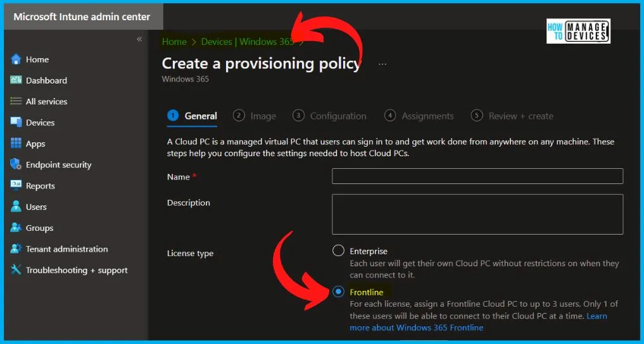Open Endpoint security label in sidebar

59,165
